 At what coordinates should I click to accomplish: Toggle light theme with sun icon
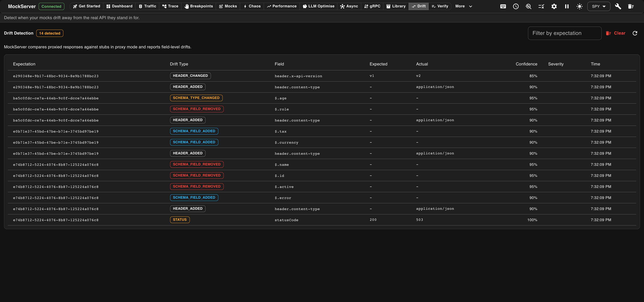point(579,7)
